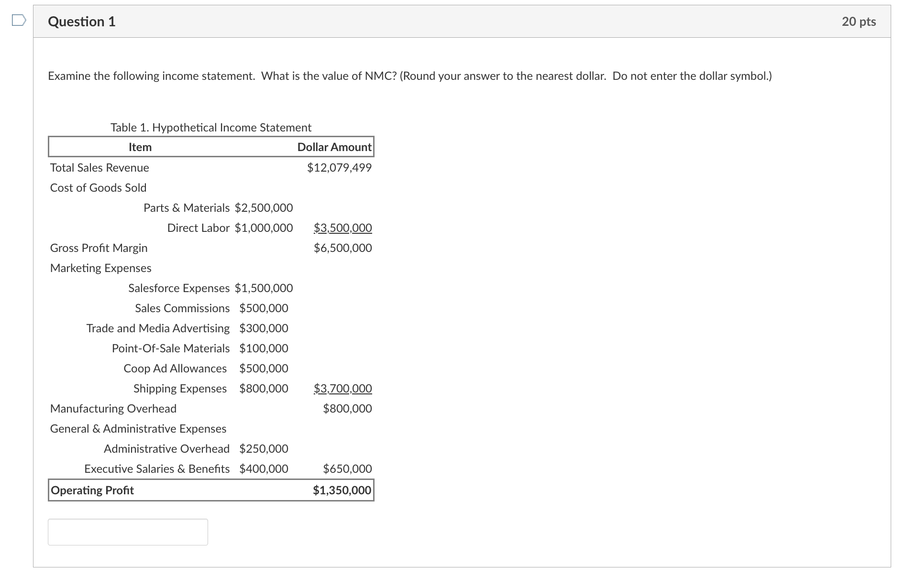906x588 pixels.
Task: Select the Operating Profit row label
Action: pos(92,490)
